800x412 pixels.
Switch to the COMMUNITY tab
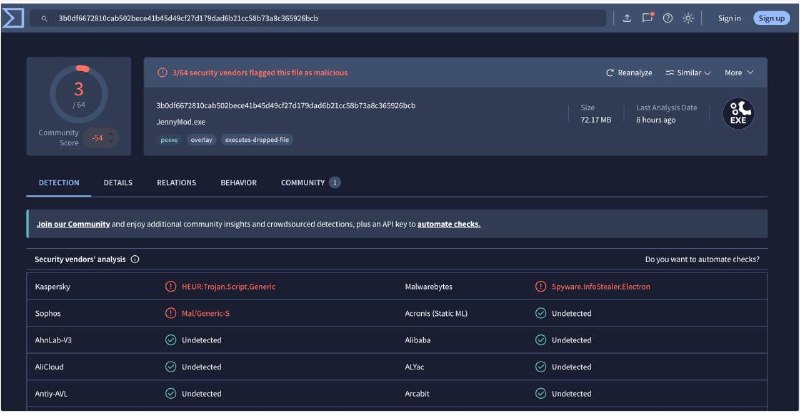coord(311,183)
